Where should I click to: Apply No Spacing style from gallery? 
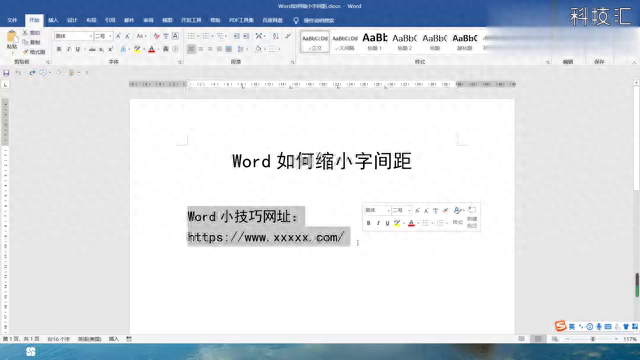(x=345, y=42)
